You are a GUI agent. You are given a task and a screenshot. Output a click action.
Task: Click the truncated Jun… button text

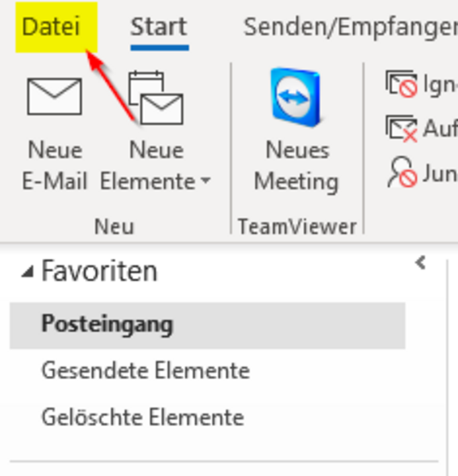[440, 174]
